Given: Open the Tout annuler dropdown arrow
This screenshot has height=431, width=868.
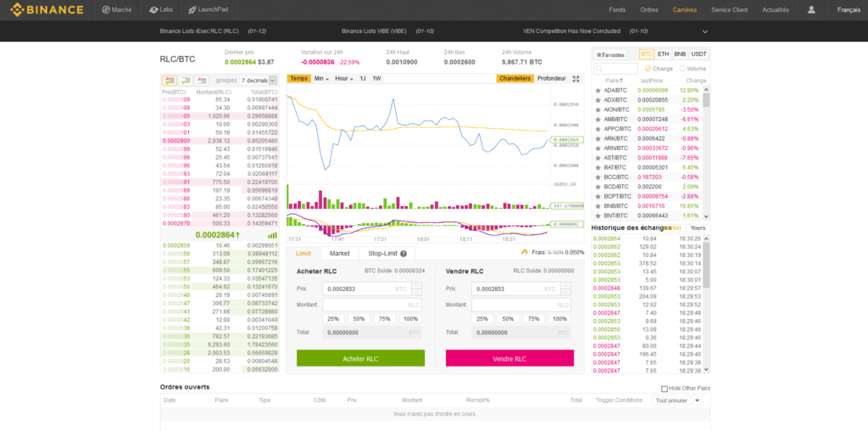Looking at the screenshot, I should 697,400.
